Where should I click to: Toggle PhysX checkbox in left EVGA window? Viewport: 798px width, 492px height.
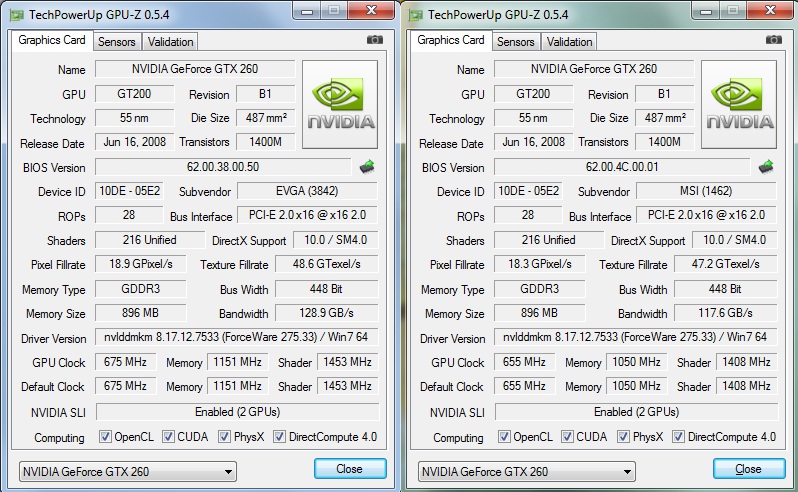click(224, 437)
